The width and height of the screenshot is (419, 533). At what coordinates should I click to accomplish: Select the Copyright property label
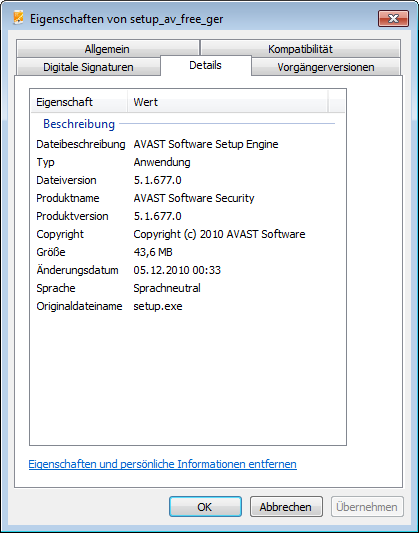coord(60,234)
